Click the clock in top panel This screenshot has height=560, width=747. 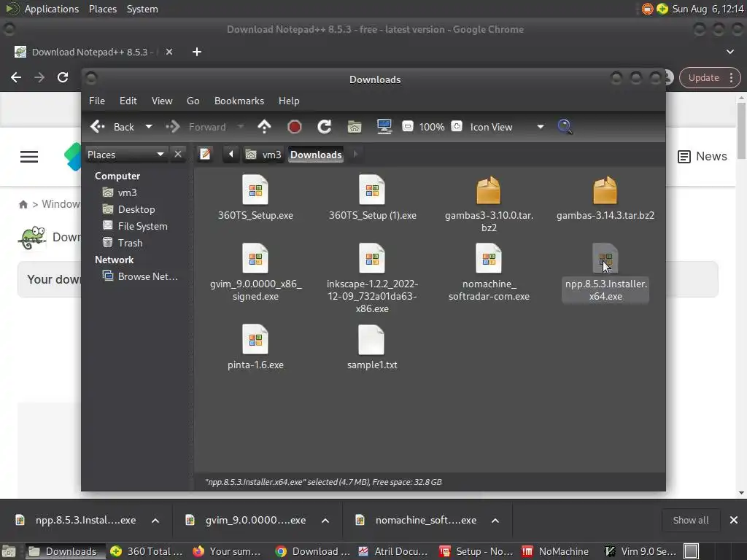tap(708, 9)
